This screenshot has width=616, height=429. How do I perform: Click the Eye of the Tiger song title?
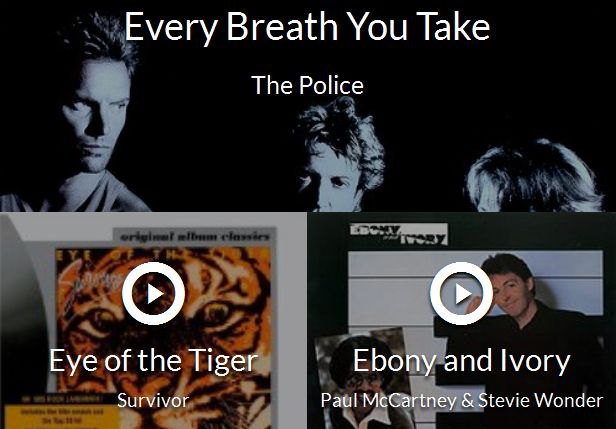coord(153,361)
